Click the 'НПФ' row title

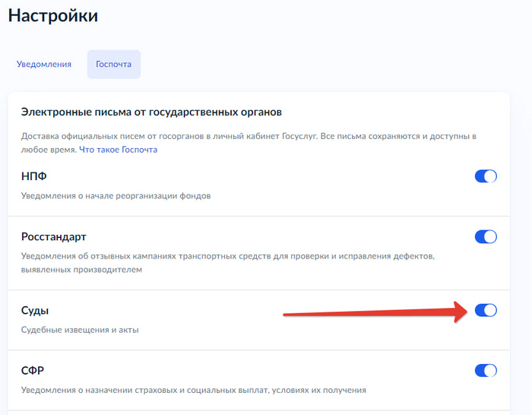34,176
